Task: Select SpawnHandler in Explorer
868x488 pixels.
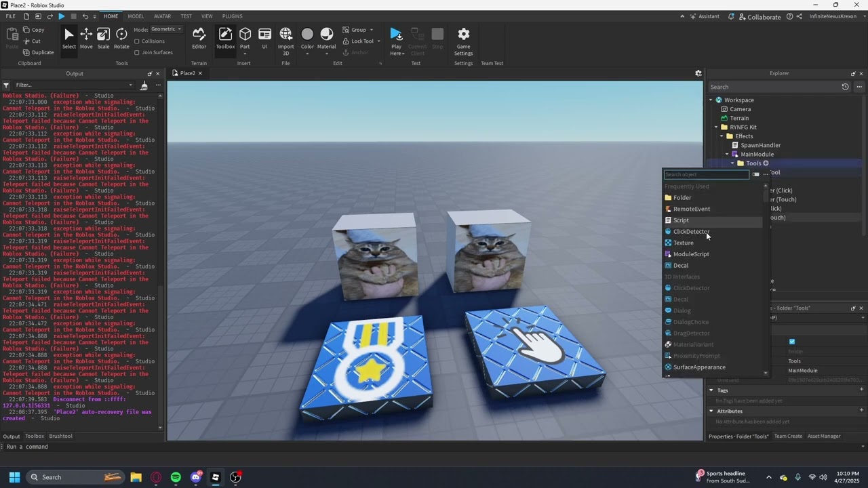Action: point(760,145)
